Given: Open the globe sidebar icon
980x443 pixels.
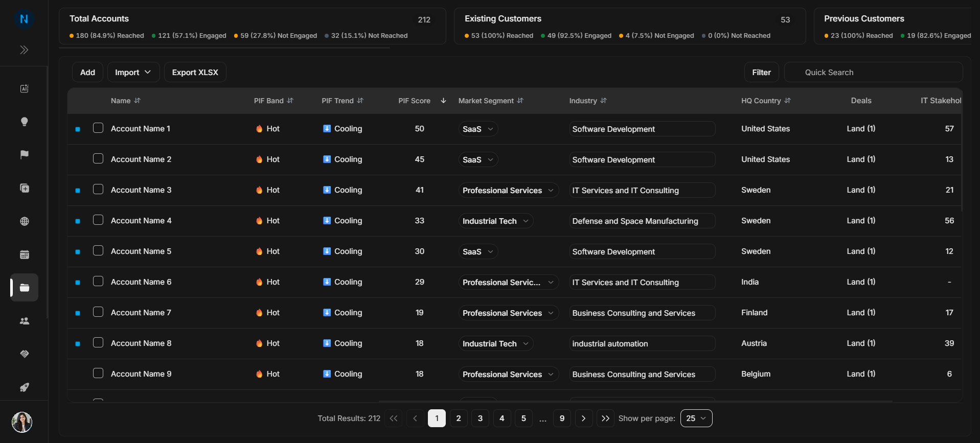Looking at the screenshot, I should 24,221.
